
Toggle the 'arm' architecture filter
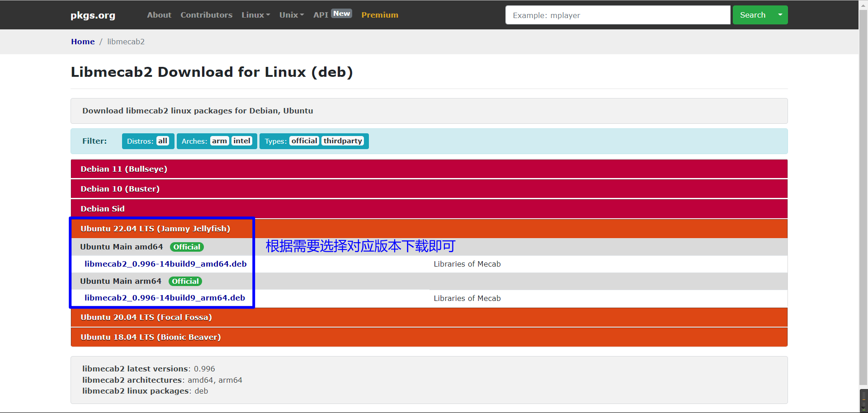[219, 141]
